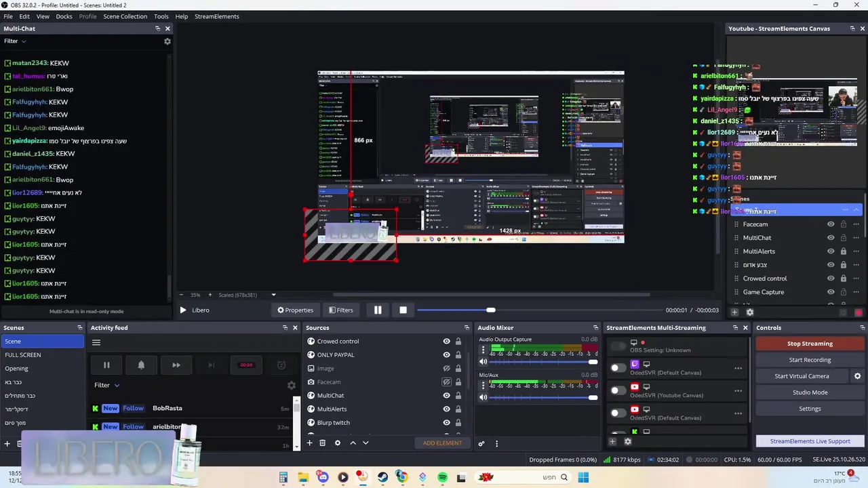
Task: Mute alerts with the bell icon
Action: 141,365
